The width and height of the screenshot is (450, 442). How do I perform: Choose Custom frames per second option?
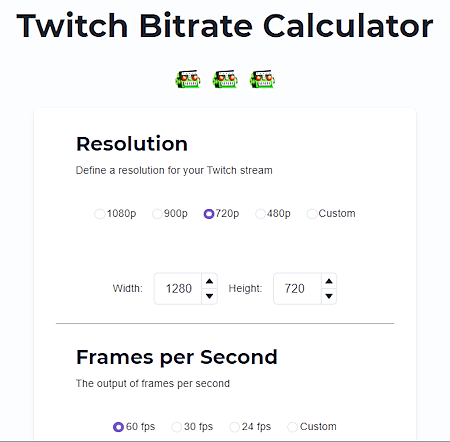(292, 427)
